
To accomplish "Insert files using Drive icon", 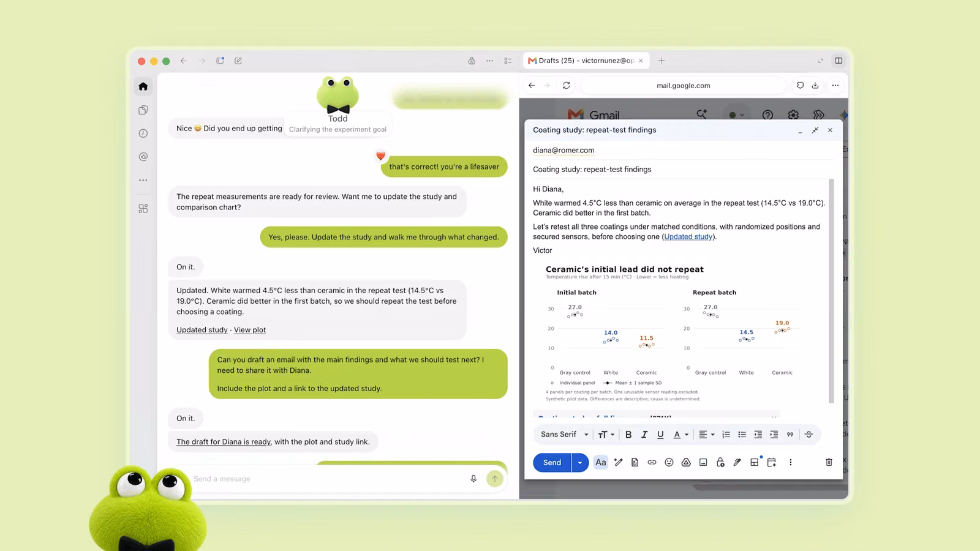I will click(686, 463).
